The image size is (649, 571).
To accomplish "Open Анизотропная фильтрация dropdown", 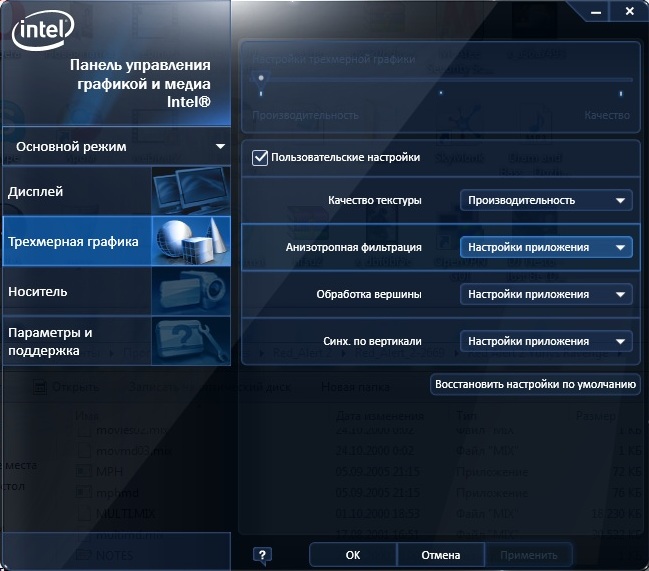I will tap(546, 247).
